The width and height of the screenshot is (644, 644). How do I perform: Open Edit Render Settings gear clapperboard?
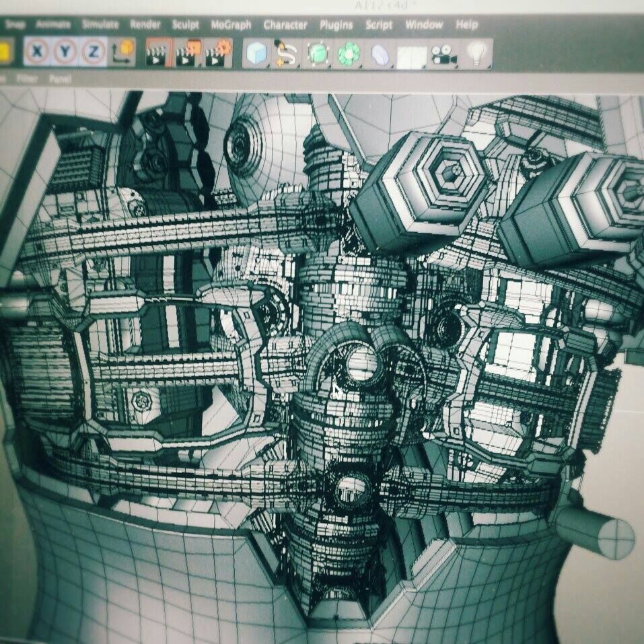pyautogui.click(x=219, y=53)
